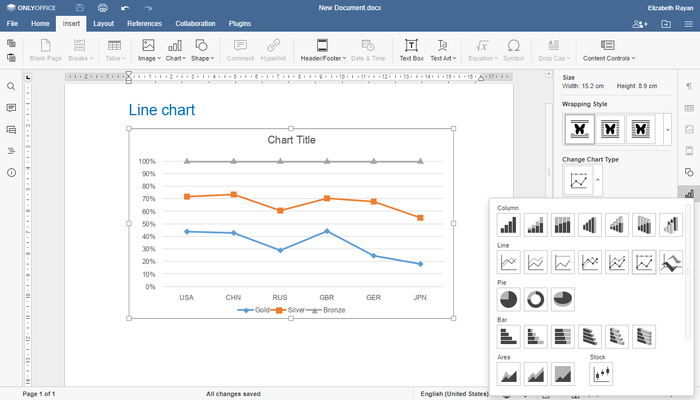Click English (United States) language in status bar
The image size is (700, 400).
[x=455, y=394]
